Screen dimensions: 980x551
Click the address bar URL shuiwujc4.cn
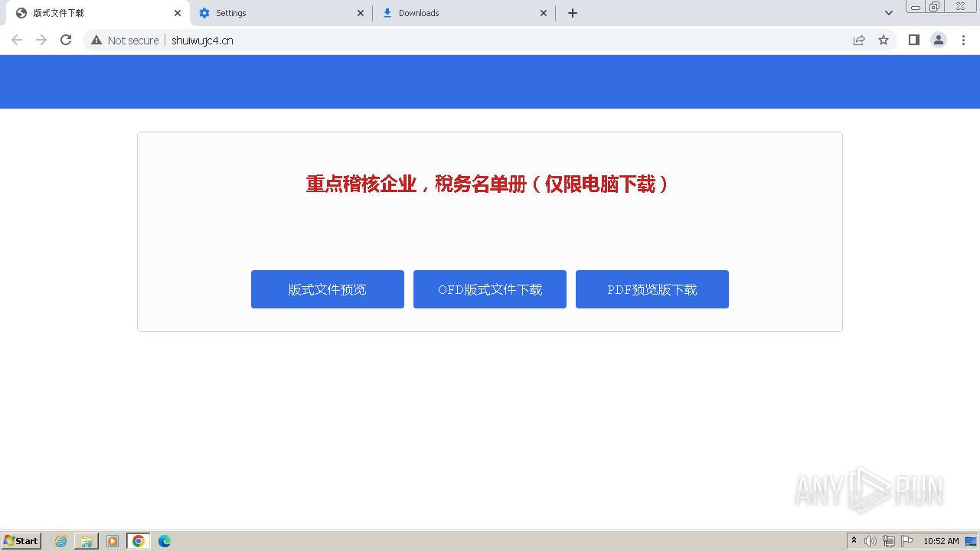point(202,41)
